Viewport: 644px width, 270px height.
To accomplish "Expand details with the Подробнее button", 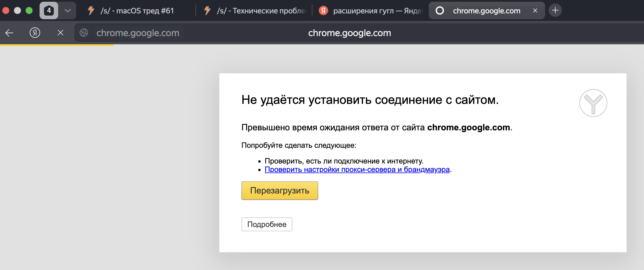I will coord(267,224).
